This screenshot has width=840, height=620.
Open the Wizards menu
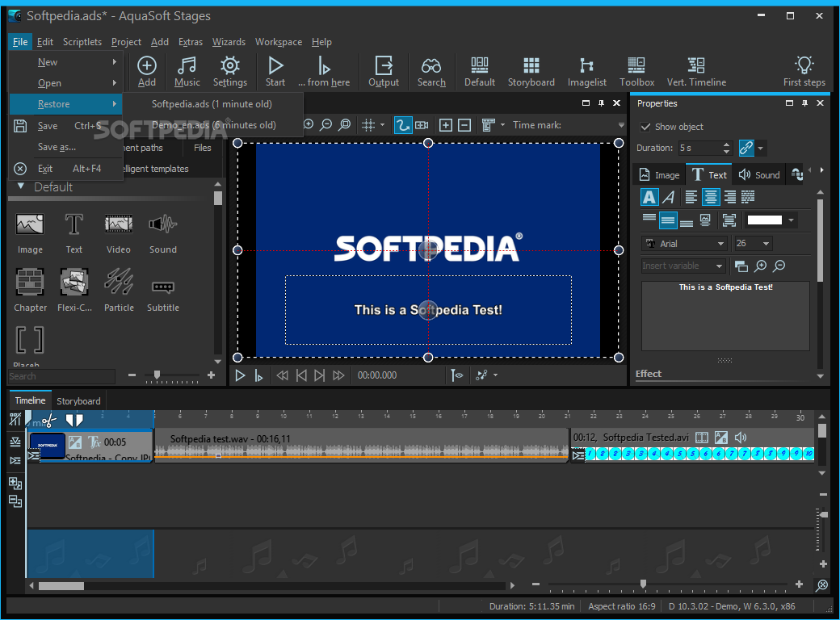pos(229,42)
